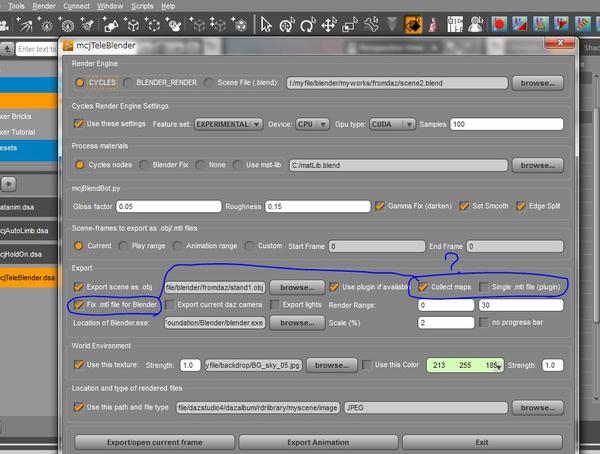600x454 pixels.
Task: Open the JPEG file type combo box
Action: pyautogui.click(x=426, y=408)
